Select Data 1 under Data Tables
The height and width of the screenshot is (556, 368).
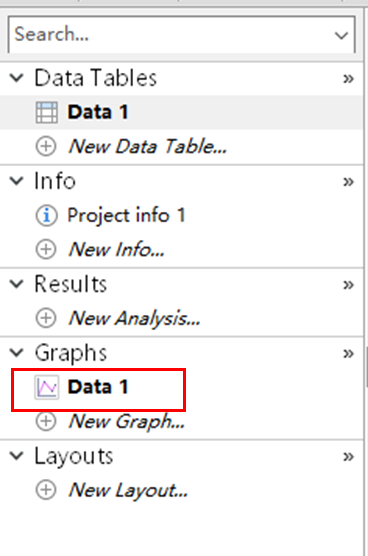click(x=181, y=112)
